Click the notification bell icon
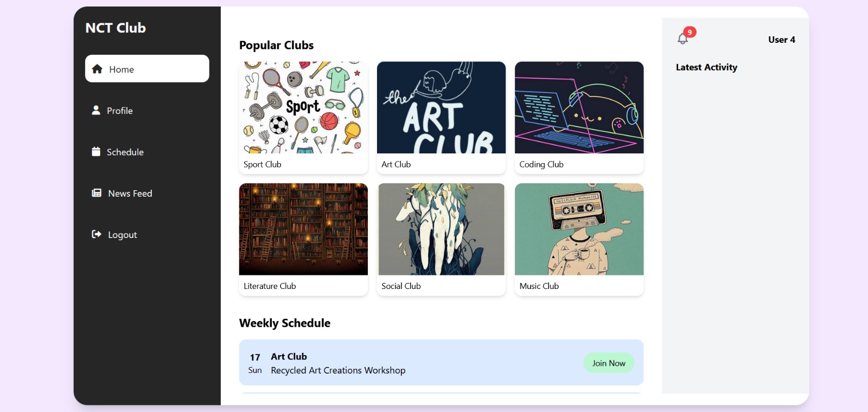868x412 pixels. coord(682,39)
